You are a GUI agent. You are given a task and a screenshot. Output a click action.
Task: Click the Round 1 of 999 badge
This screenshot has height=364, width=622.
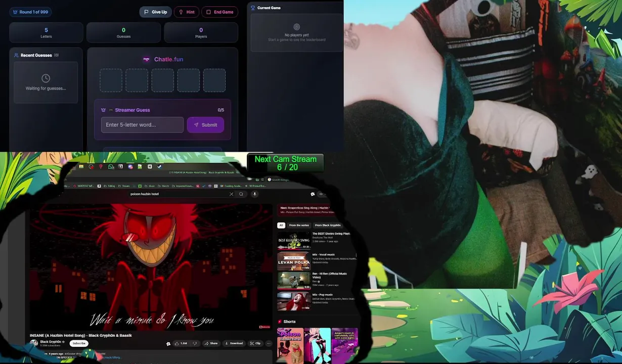(30, 12)
